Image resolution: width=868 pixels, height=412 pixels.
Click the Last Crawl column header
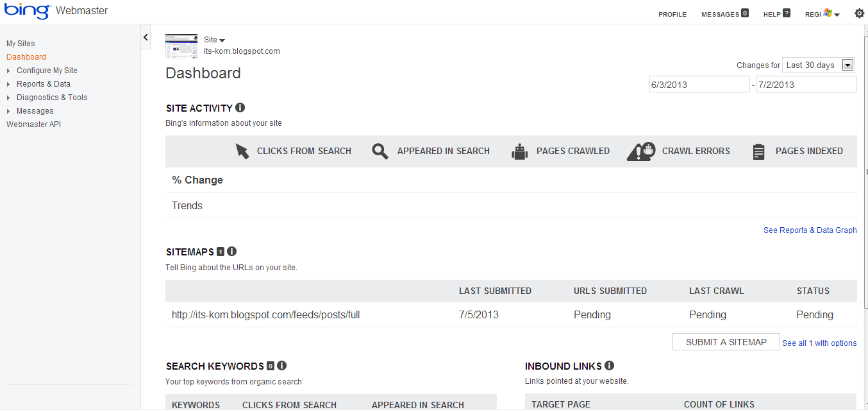(717, 291)
